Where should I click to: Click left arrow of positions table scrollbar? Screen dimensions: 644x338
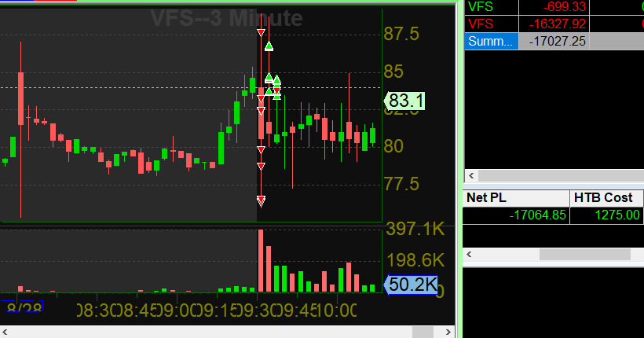tap(471, 176)
